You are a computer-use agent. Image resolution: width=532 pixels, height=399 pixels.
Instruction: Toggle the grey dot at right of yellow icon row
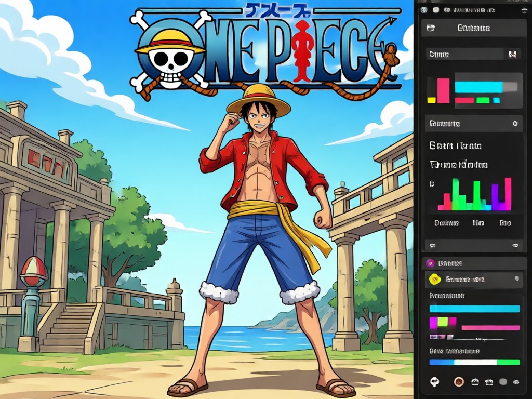click(517, 278)
